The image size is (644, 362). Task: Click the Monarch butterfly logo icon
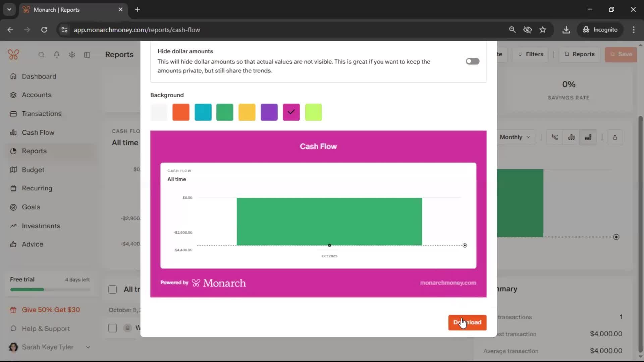click(13, 55)
